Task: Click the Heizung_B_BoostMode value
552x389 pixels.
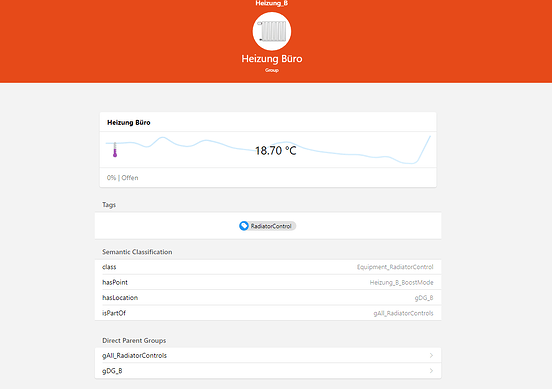Action: 401,282
